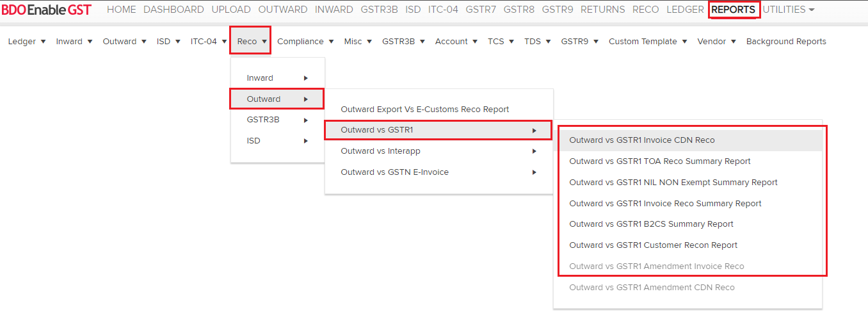Open Outward vs GSTR1 Invoice CDN Reco
Viewport: 868px width, 319px height.
[641, 140]
